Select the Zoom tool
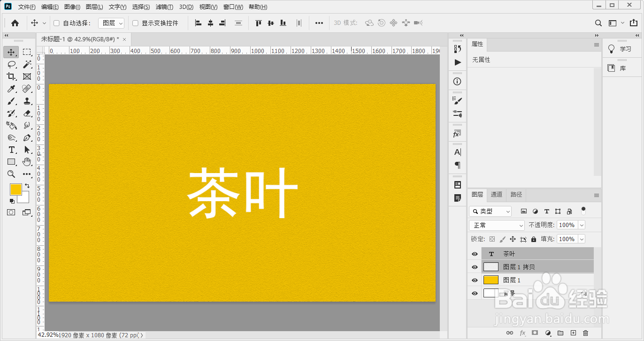Image resolution: width=644 pixels, height=341 pixels. (11, 174)
